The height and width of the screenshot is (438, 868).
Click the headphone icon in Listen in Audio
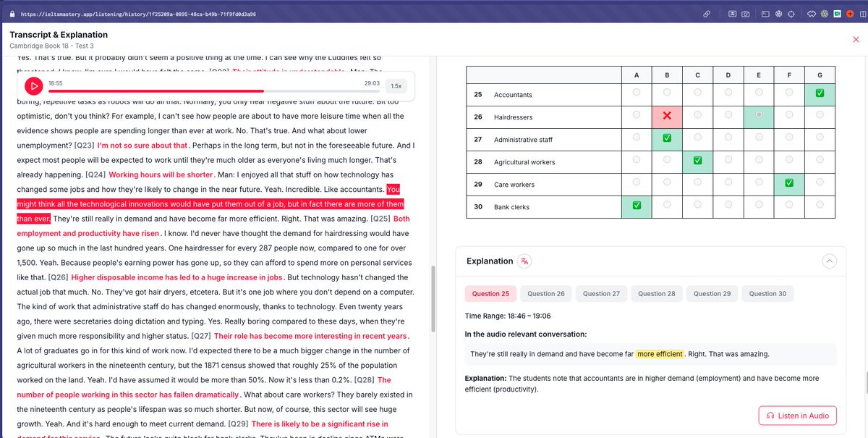pyautogui.click(x=770, y=416)
